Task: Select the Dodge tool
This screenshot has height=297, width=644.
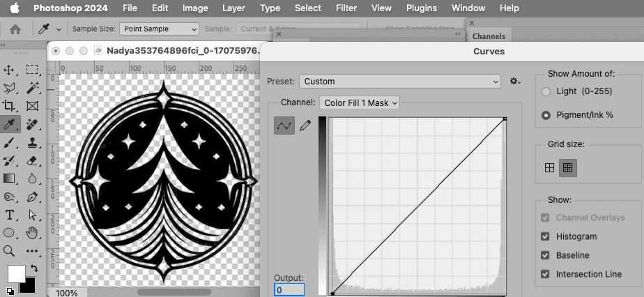Action: click(8, 197)
